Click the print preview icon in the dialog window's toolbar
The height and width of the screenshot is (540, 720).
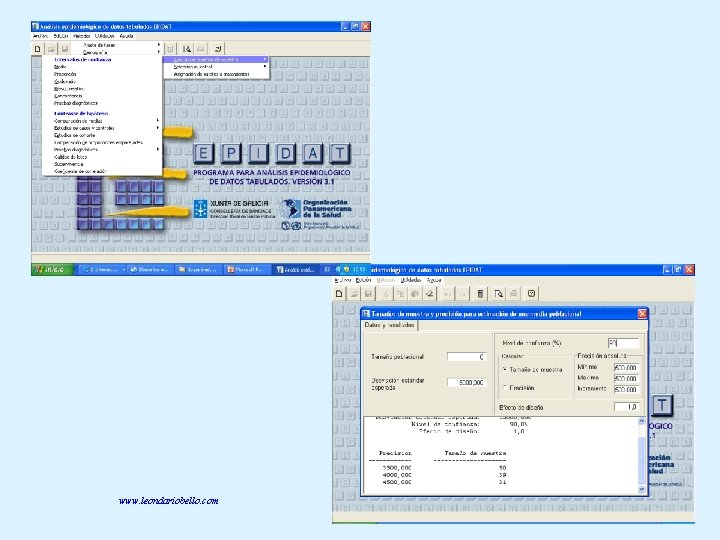pos(499,293)
